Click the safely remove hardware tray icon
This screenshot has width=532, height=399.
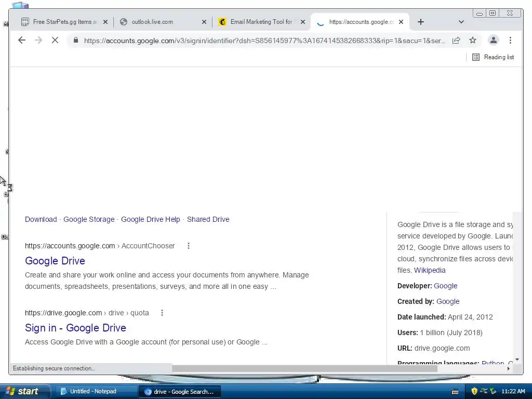click(493, 391)
